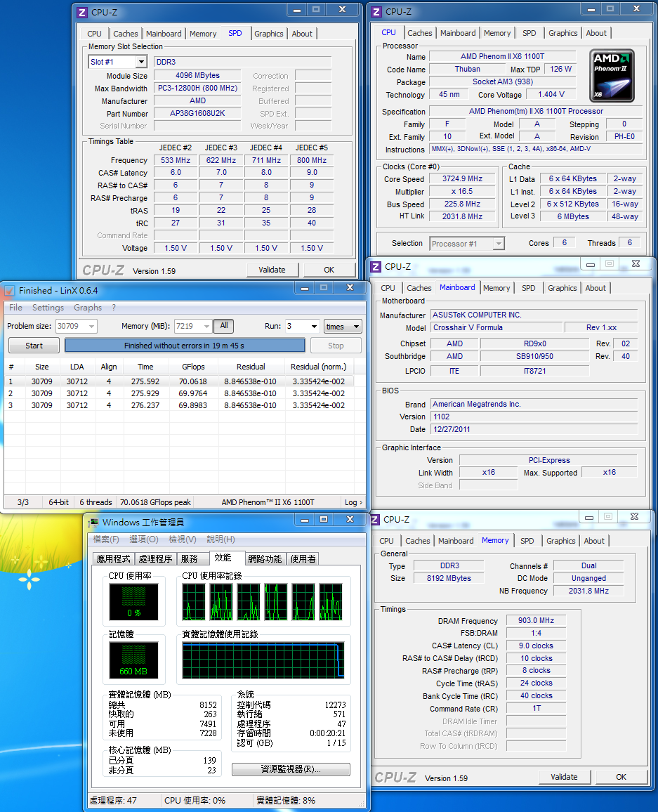Click the LinX Log button in status bar

coord(353,502)
